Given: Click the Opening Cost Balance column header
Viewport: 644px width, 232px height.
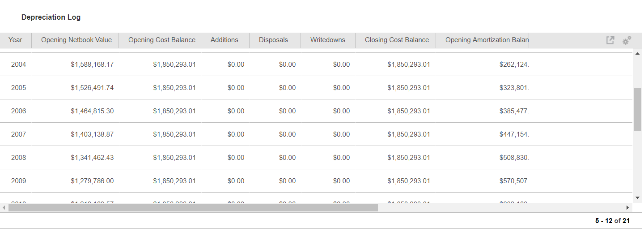Looking at the screenshot, I should click(x=161, y=40).
